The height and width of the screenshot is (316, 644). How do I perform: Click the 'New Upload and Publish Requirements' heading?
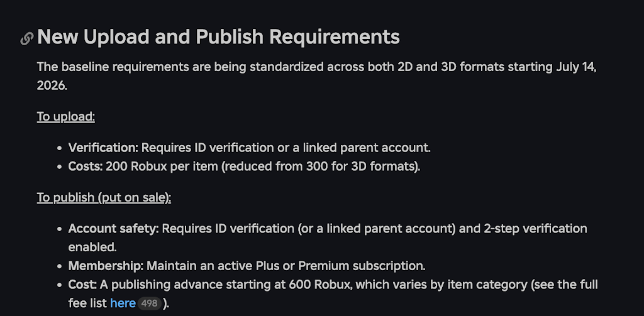point(218,37)
